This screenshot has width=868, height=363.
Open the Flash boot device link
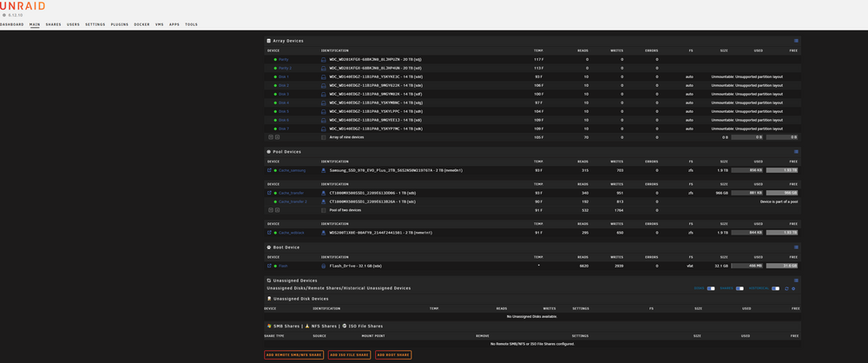(283, 266)
